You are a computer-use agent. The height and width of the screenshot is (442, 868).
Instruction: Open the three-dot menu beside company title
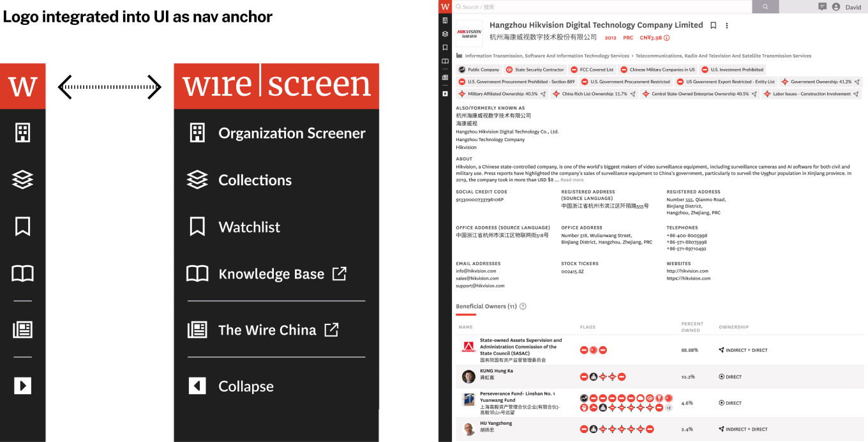point(726,26)
